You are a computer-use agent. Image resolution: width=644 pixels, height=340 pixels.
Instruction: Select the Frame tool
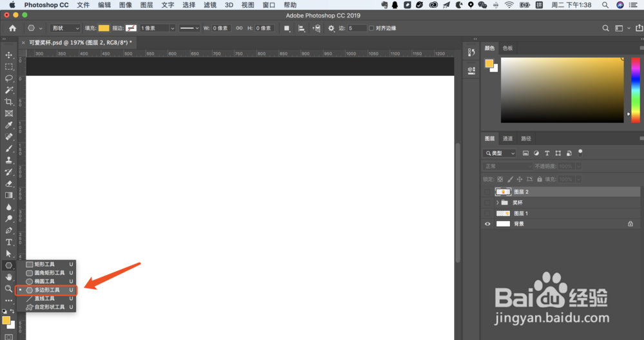click(x=8, y=113)
